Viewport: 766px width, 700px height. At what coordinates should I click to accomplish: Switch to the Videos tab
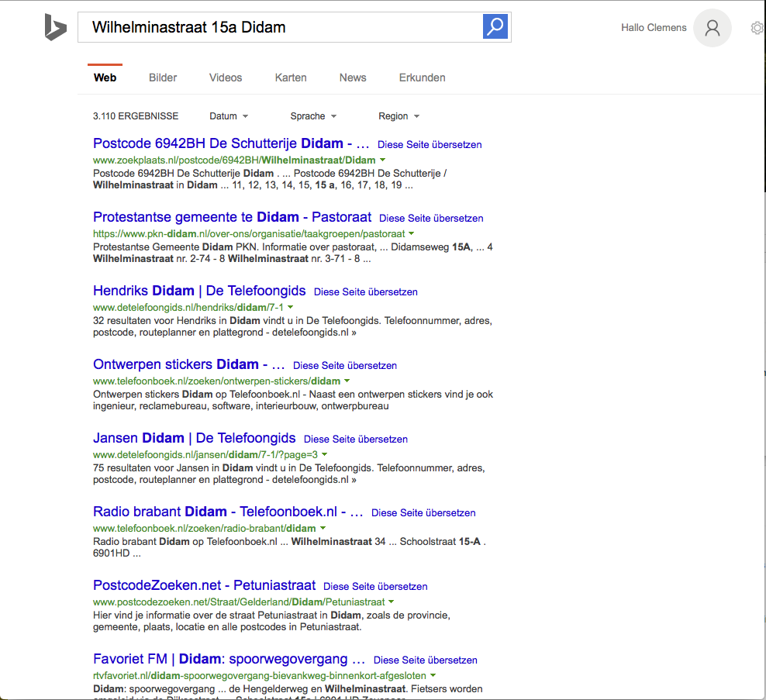(x=226, y=78)
